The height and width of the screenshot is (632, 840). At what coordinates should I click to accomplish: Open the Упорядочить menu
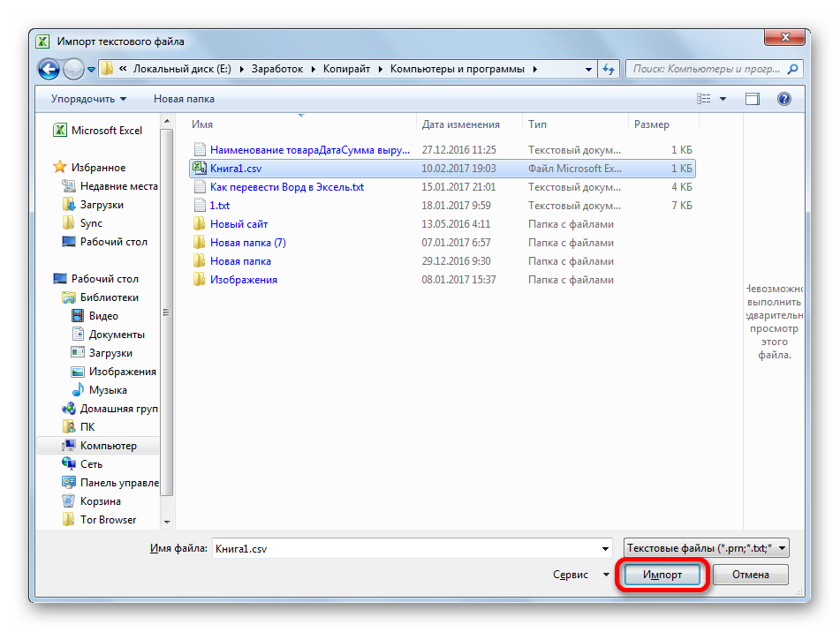click(88, 99)
